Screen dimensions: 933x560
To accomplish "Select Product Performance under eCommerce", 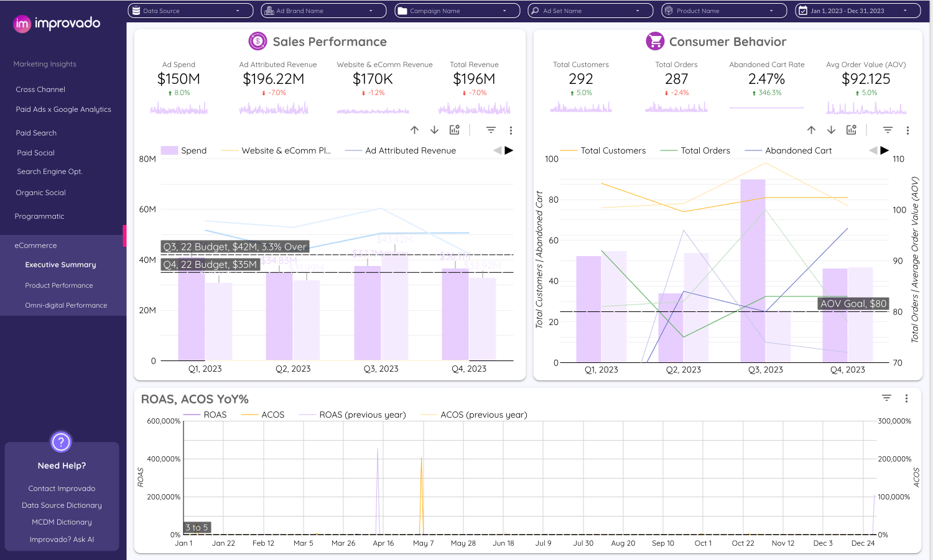I will [59, 285].
